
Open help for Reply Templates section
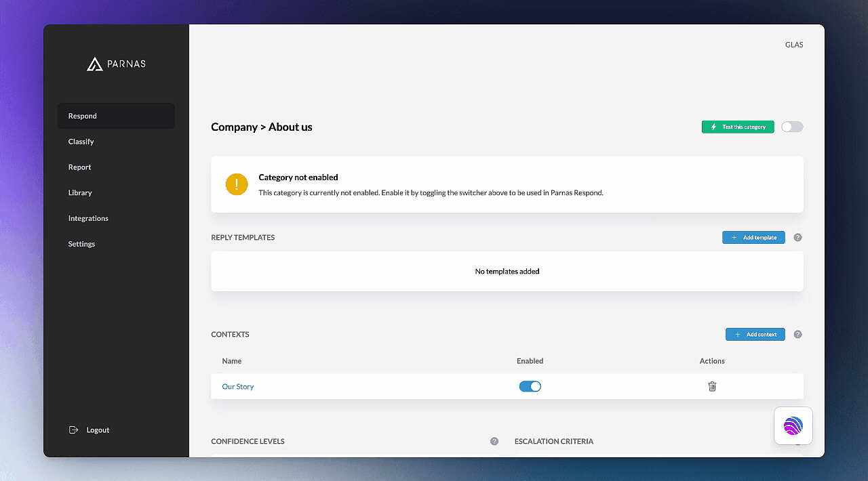[x=797, y=238]
